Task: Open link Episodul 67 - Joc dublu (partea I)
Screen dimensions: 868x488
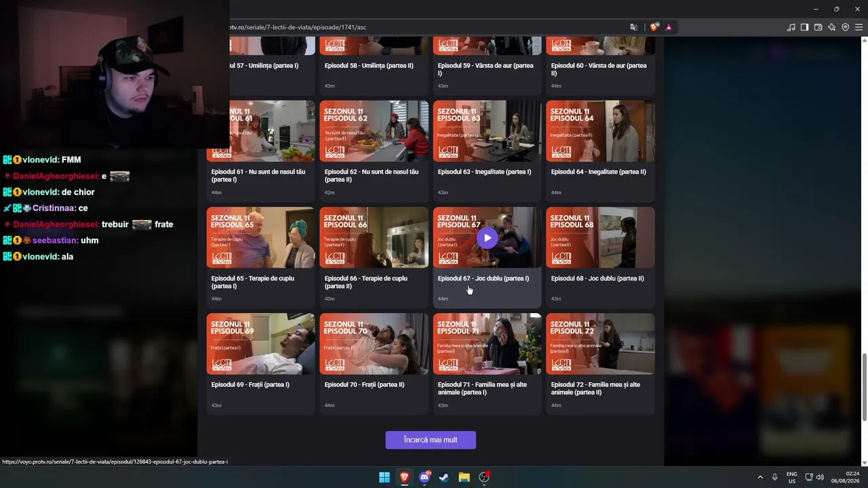Action: pos(484,279)
